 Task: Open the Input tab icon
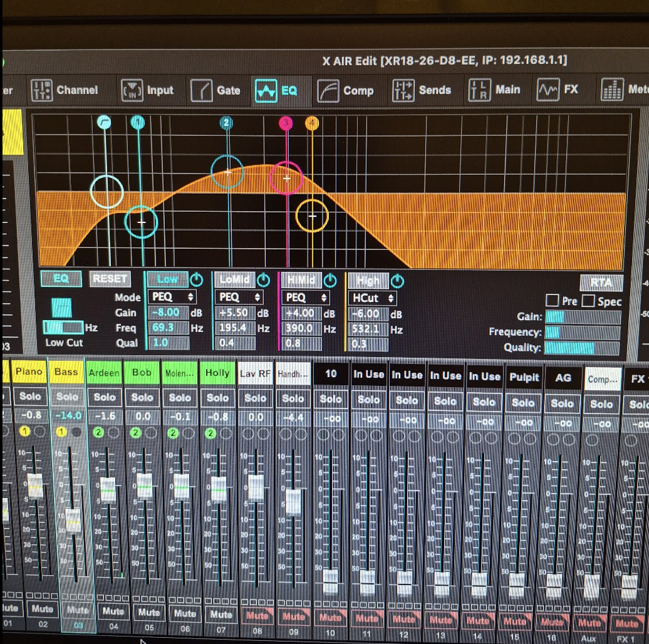pos(132,90)
